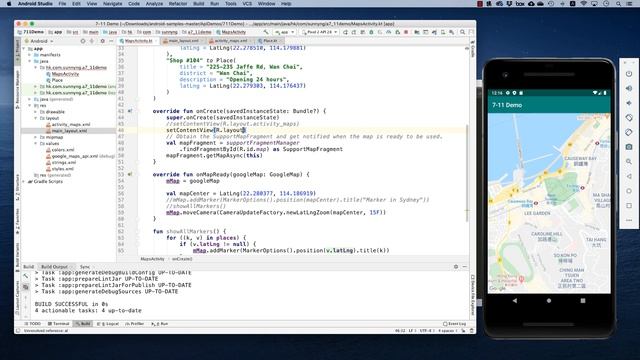Click the emulator rotate right icon

pos(629,132)
